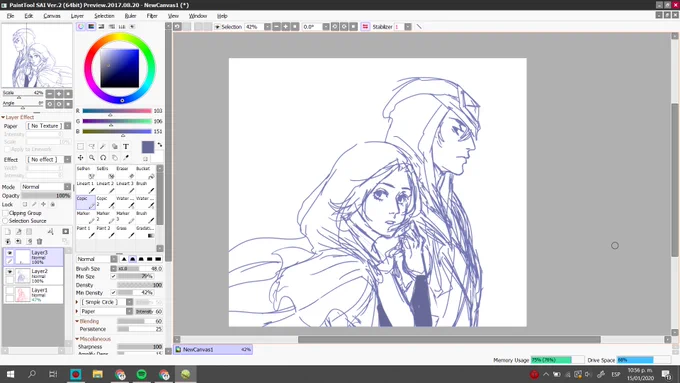The width and height of the screenshot is (680, 383).
Task: Select the rectangular selection tool
Action: [80, 147]
